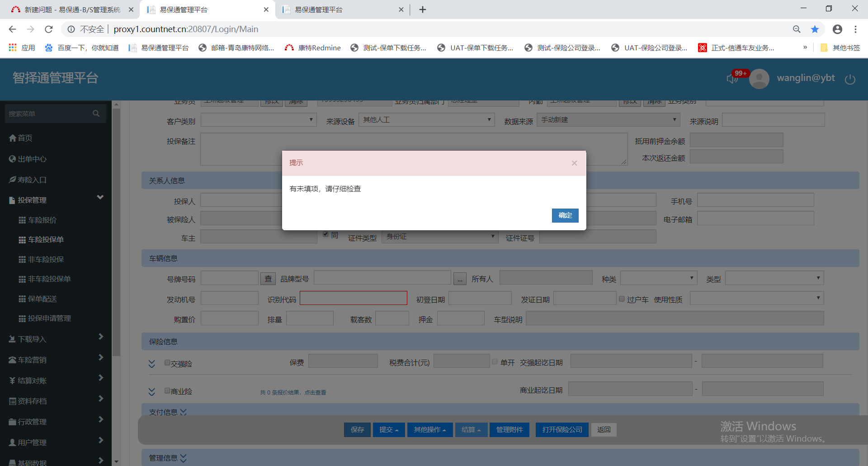Click the ellipsis button beside 品牌型号

coord(460,279)
